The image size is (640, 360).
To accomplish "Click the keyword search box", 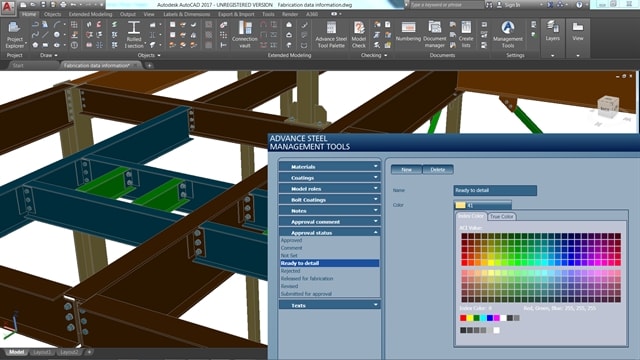I will coord(447,5).
